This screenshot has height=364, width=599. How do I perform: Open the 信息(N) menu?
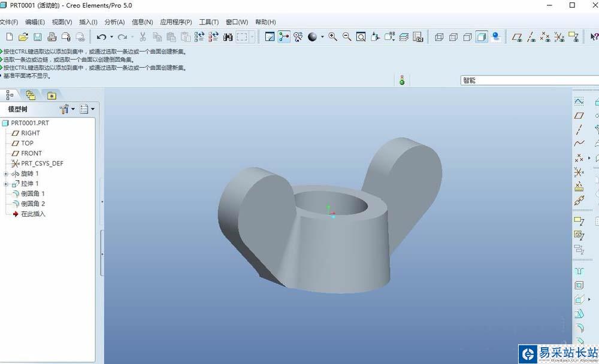142,22
